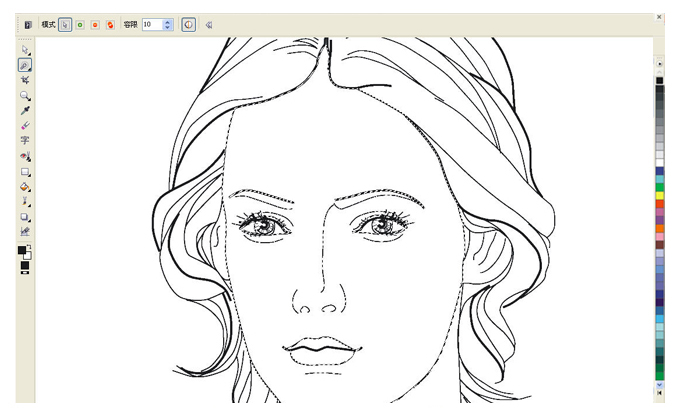Viewport: 680px width, 416px height.
Task: Click the tolerance value field showing 10
Action: (x=152, y=25)
